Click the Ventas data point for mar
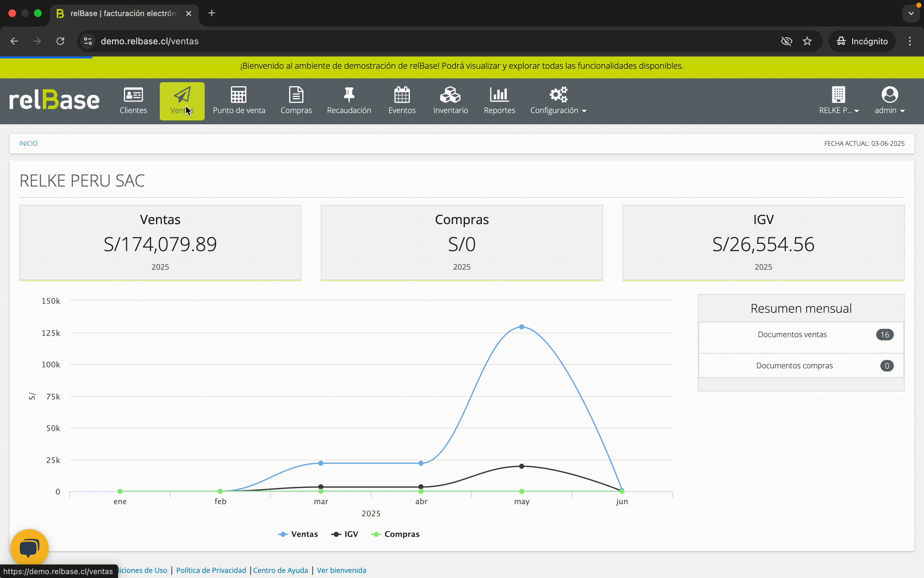Viewport: 924px width, 578px height. tap(321, 463)
